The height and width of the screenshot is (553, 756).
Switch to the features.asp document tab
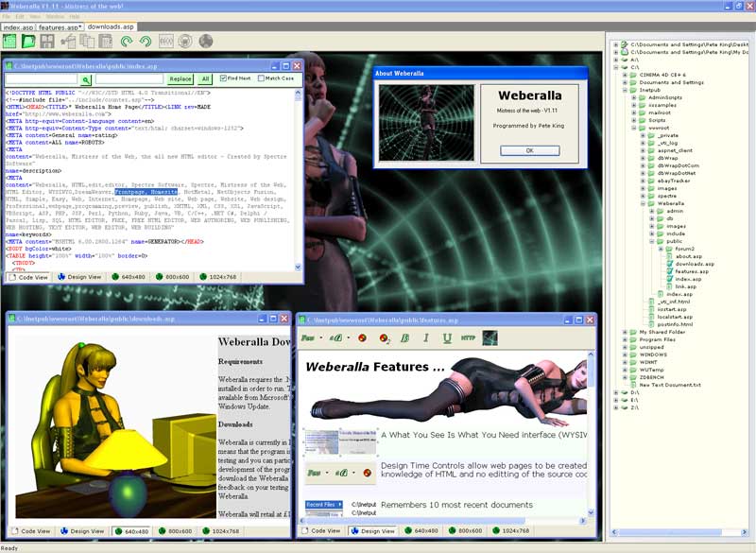pos(60,27)
